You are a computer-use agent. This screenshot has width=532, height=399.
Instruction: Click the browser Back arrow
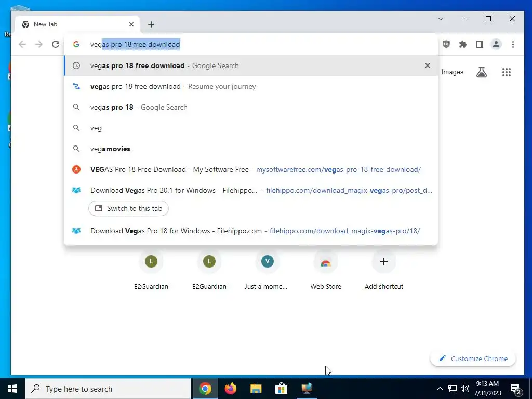click(22, 44)
